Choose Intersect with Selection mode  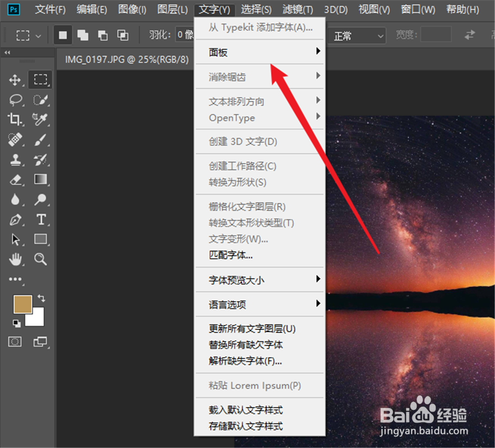coord(123,35)
